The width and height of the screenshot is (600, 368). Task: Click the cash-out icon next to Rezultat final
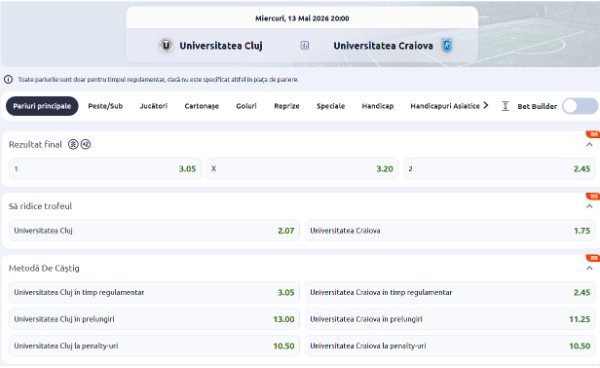coord(73,144)
